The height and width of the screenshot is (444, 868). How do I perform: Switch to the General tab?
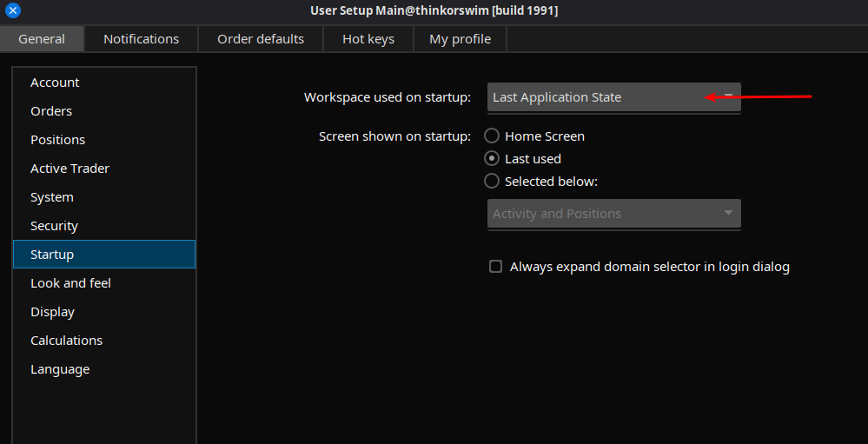[x=42, y=39]
